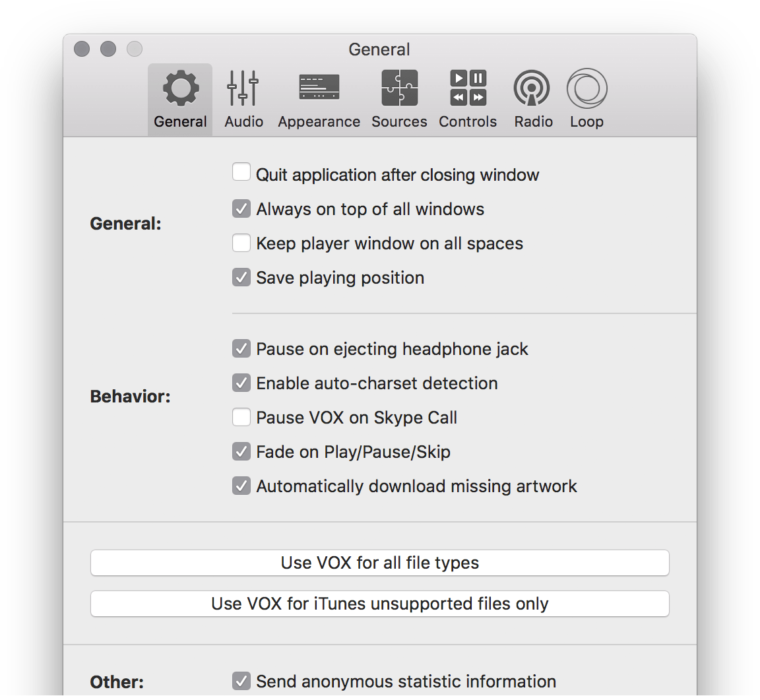
Task: Disable Pause on ejecting headphone jack
Action: [241, 348]
